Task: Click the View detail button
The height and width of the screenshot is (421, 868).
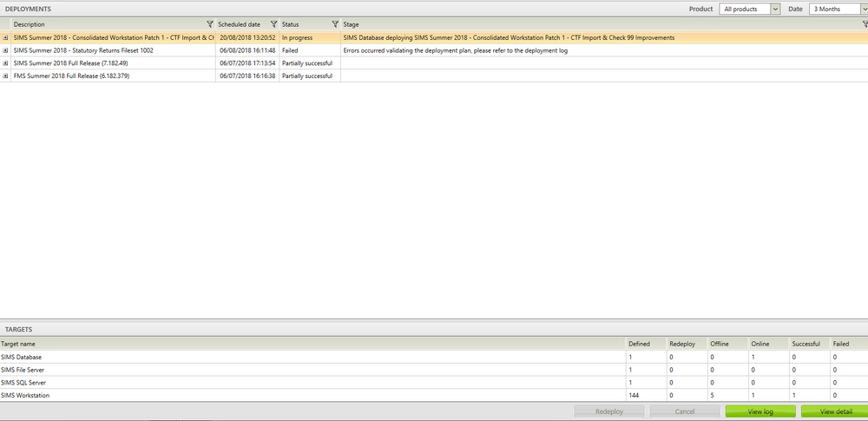Action: point(835,411)
